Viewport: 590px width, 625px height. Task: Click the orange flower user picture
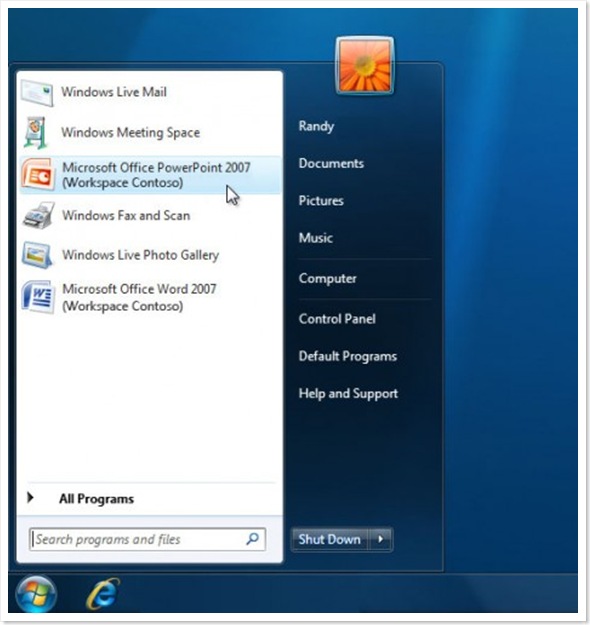point(365,65)
